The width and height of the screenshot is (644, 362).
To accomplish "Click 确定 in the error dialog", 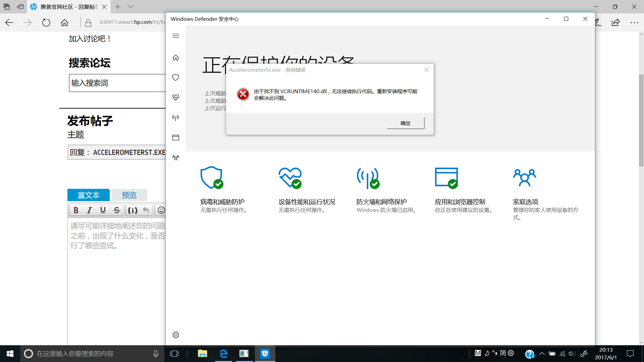I will (x=405, y=123).
